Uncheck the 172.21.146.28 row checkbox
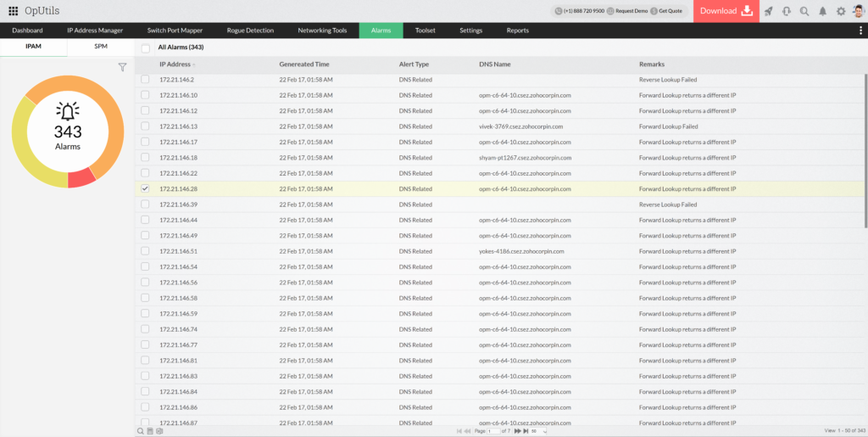The width and height of the screenshot is (868, 437). click(x=145, y=188)
